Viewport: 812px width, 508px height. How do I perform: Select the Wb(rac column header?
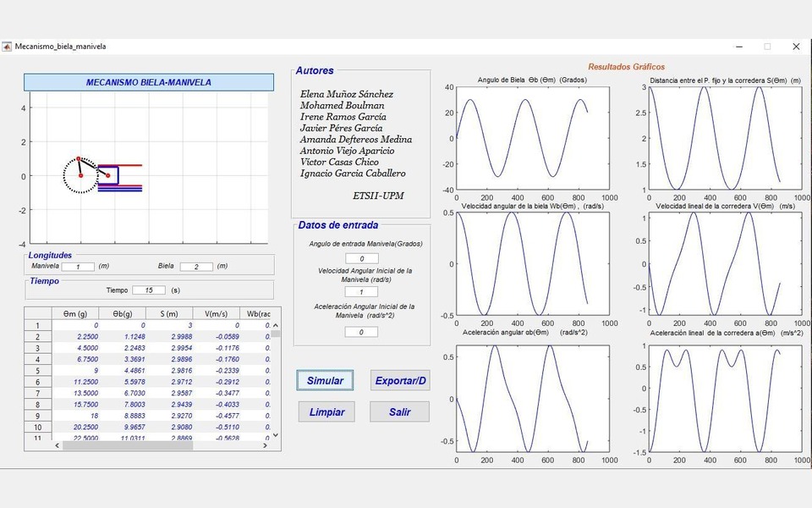tap(255, 313)
